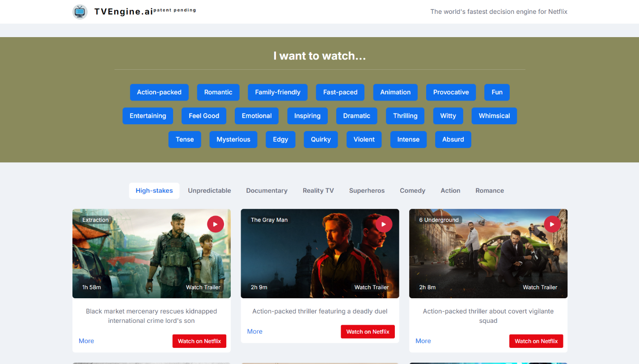Image resolution: width=639 pixels, height=364 pixels.
Task: Open the Romance tab
Action: 490,190
